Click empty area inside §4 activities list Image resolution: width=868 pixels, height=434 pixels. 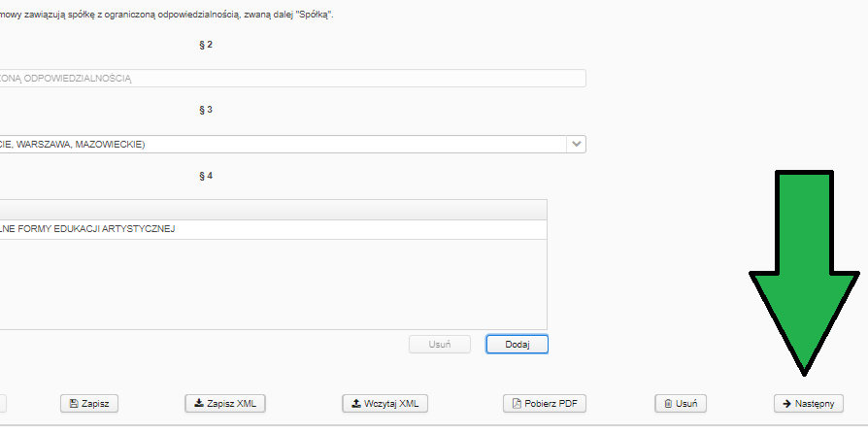click(274, 284)
